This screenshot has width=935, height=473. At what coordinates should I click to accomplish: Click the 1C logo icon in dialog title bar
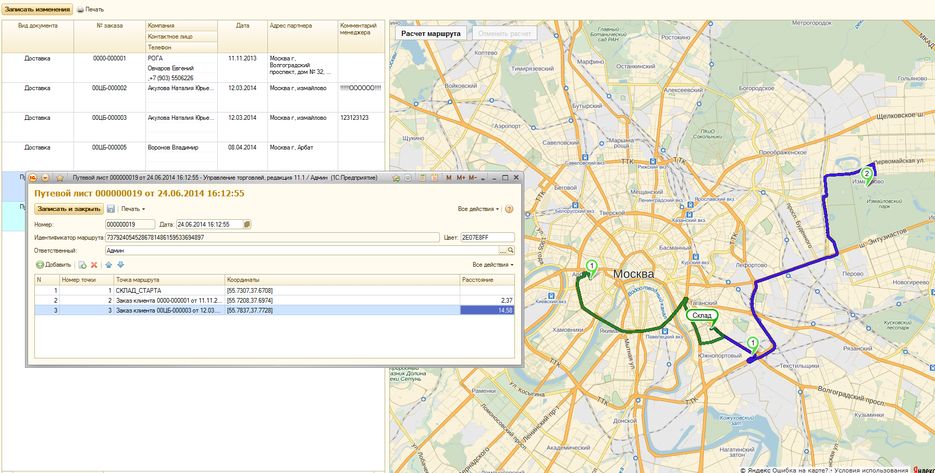pos(33,178)
